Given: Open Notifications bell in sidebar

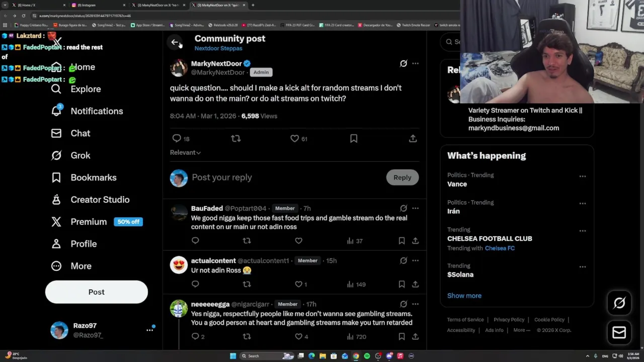Looking at the screenshot, I should [x=56, y=111].
